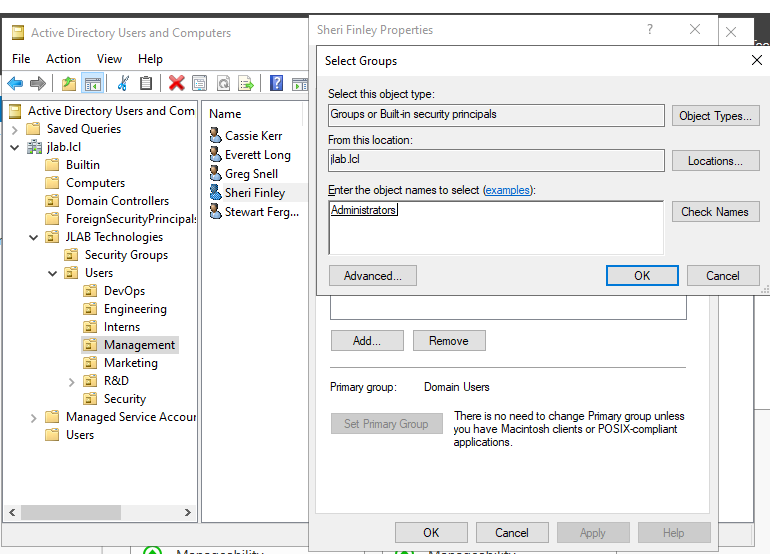Click the Properties toolbar icon
Viewport: 770px width, 554px height.
[200, 83]
